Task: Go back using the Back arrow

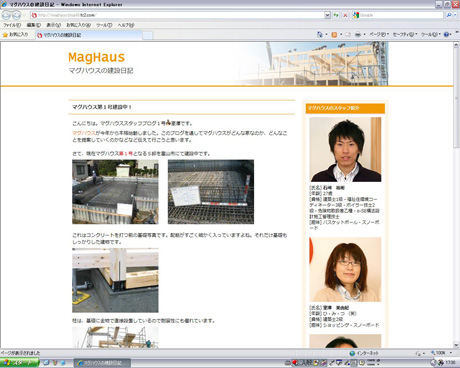Action: pos(6,15)
